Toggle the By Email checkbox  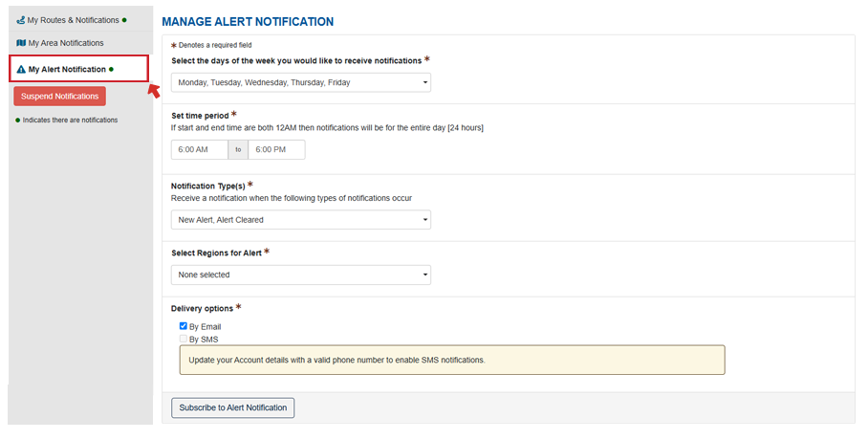pos(184,326)
